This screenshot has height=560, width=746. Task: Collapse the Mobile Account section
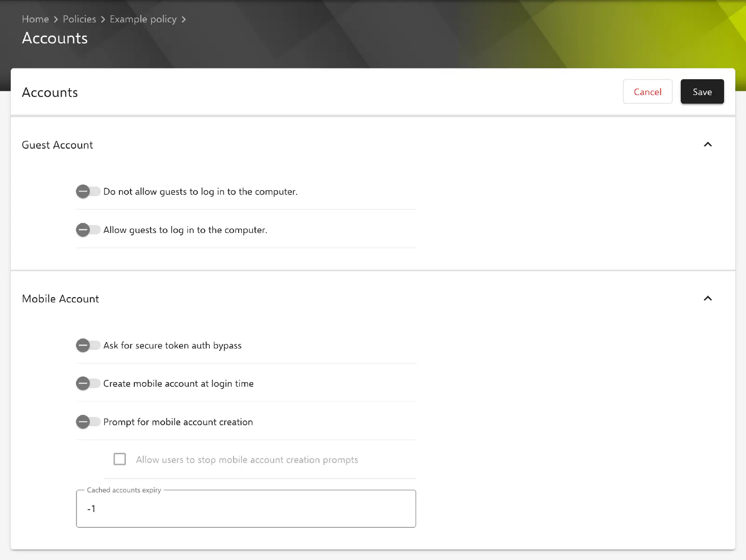tap(708, 298)
